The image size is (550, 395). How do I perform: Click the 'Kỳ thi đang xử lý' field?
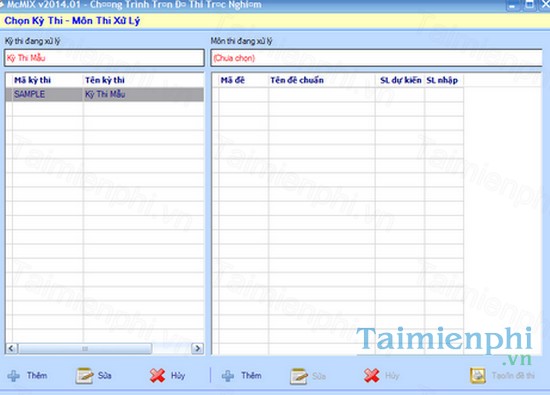104,58
